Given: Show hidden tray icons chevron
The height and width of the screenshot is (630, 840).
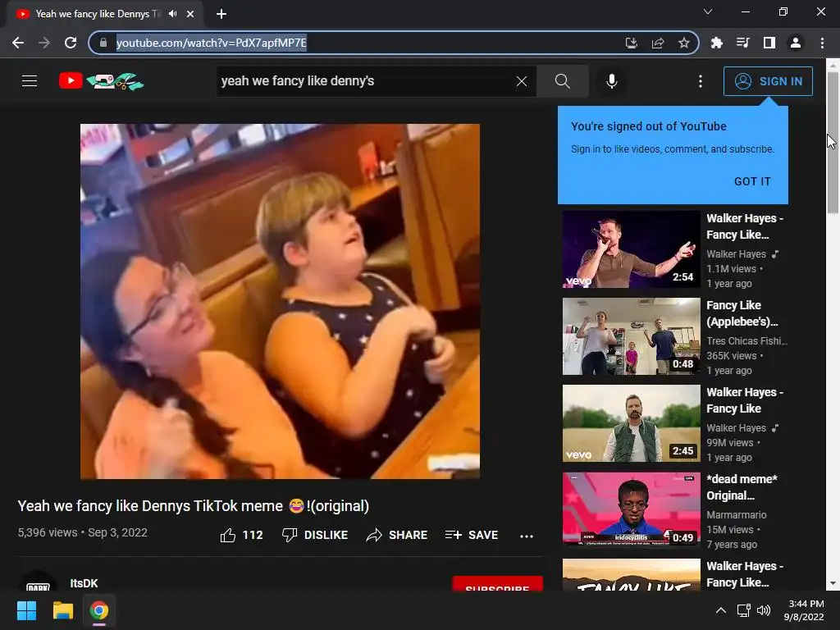Looking at the screenshot, I should point(721,610).
